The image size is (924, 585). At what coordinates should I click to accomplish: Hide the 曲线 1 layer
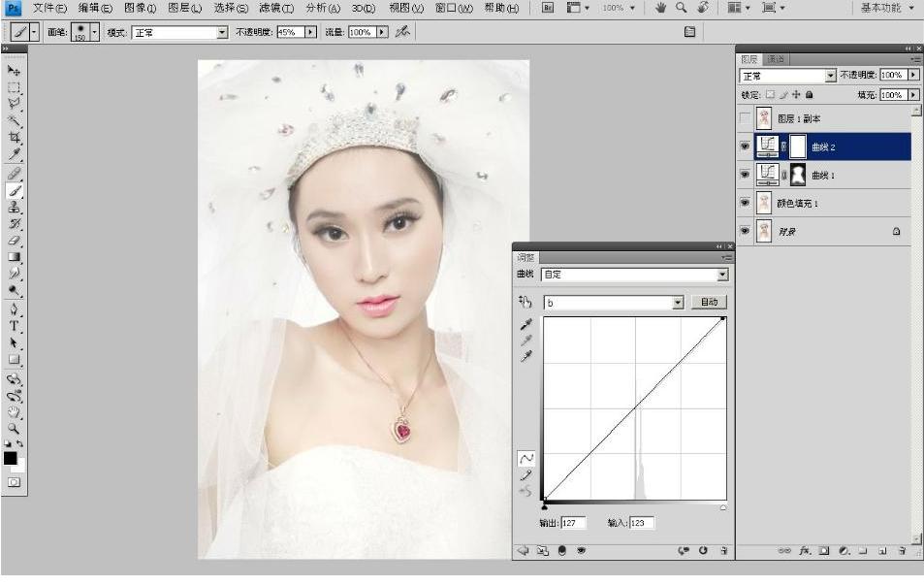point(745,175)
